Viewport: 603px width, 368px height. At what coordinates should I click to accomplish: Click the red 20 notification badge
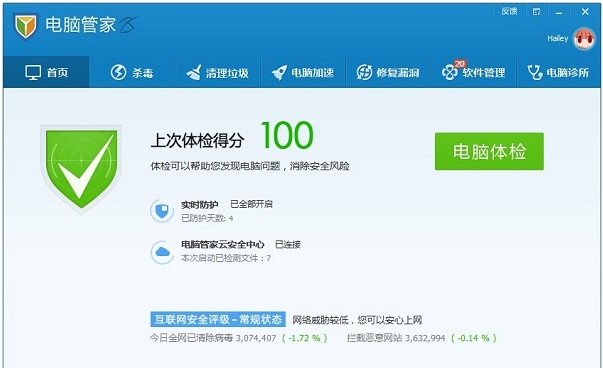(x=460, y=64)
